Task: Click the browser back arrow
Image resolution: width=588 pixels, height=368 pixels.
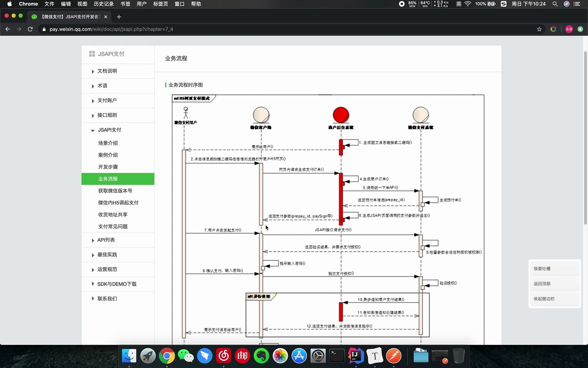Action: pyautogui.click(x=7, y=29)
